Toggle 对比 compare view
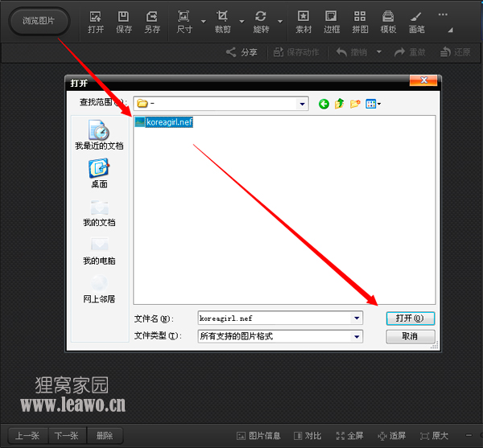483x448 pixels. (308, 436)
